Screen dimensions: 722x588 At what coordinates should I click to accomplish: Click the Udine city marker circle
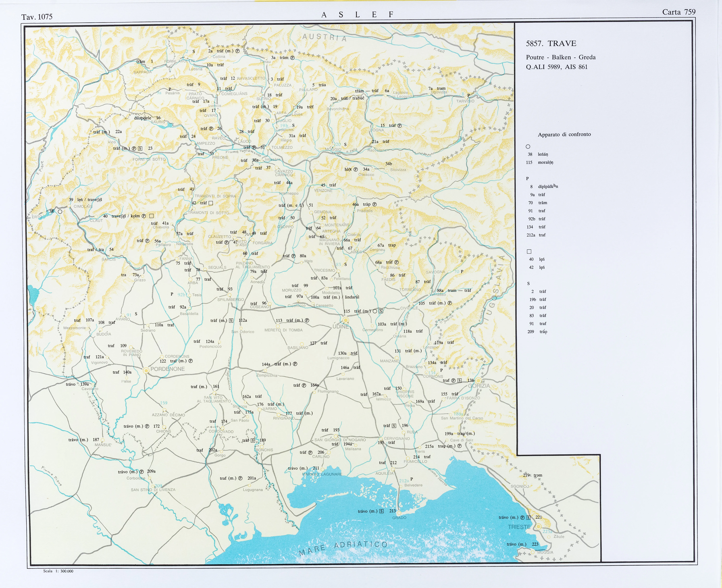[346, 320]
